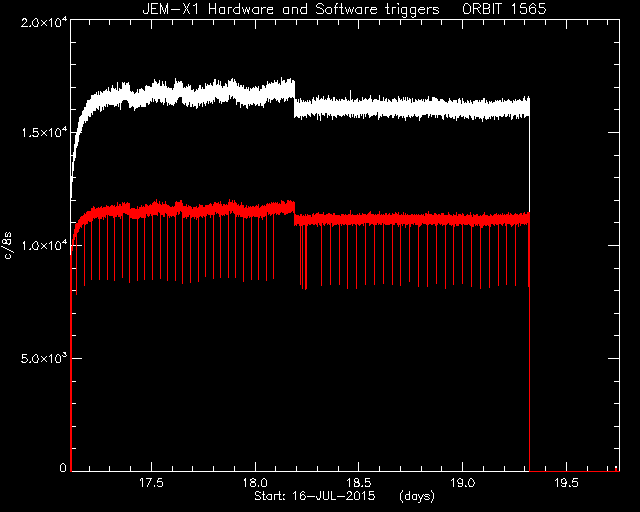Click the white curve's step drop after 18.0
The width and height of the screenshot is (640, 512).
coord(294,99)
